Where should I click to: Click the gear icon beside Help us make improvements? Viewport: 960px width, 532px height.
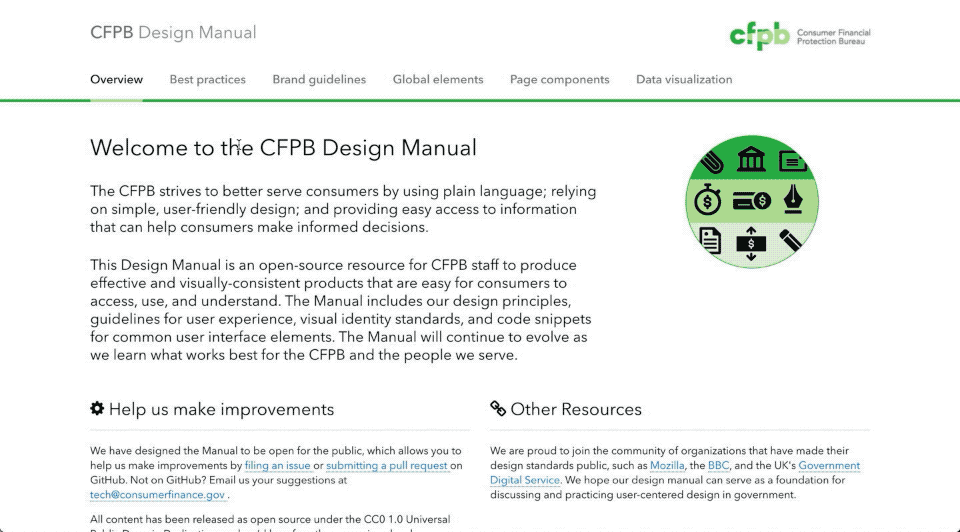pos(97,408)
